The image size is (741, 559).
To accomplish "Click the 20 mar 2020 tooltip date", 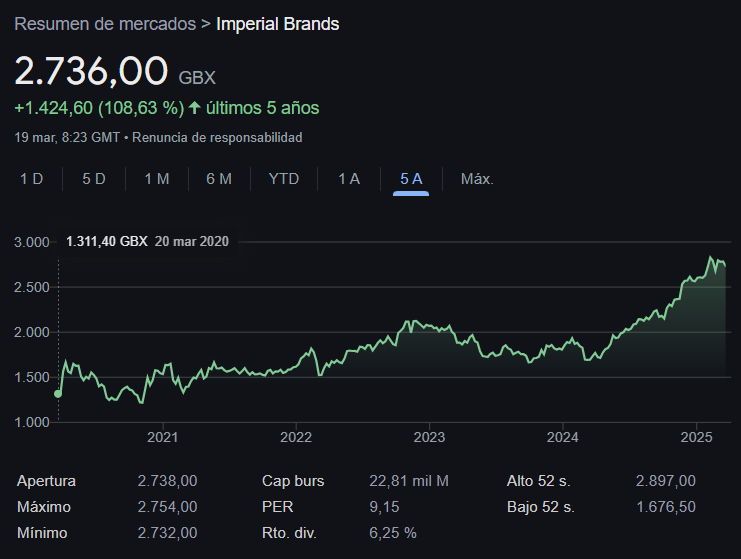I will tap(191, 241).
